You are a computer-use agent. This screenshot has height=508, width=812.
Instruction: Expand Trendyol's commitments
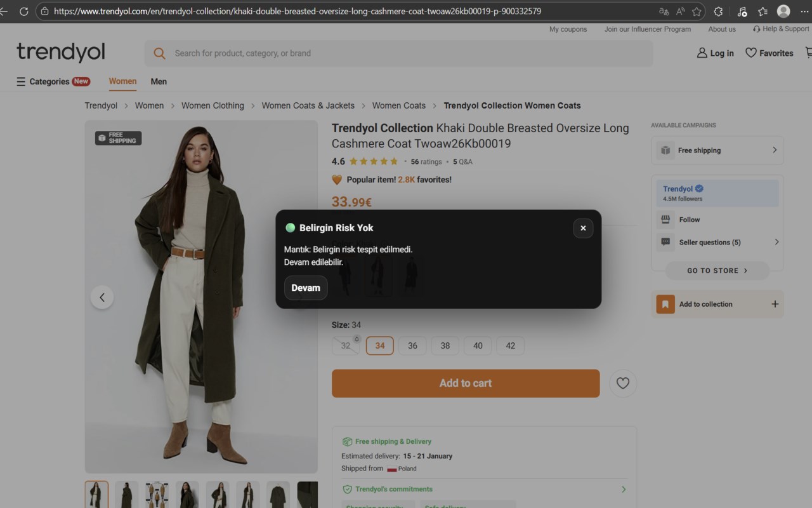[485, 489]
